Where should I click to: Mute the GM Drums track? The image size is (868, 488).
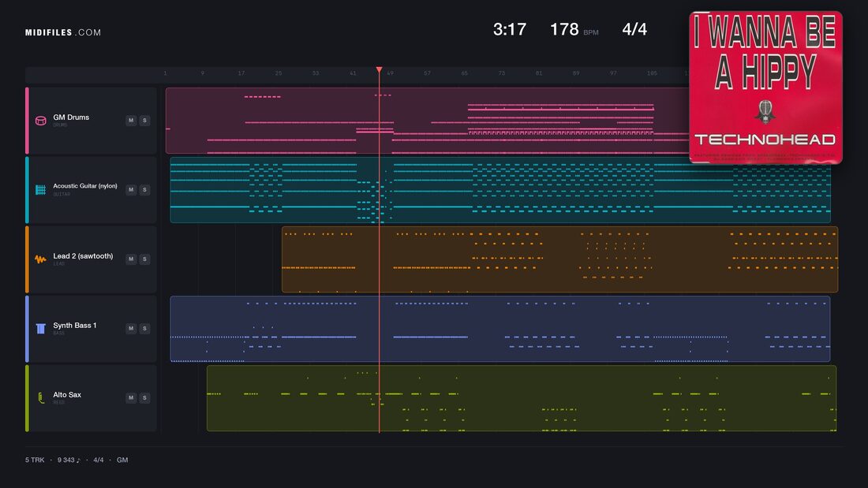click(131, 121)
